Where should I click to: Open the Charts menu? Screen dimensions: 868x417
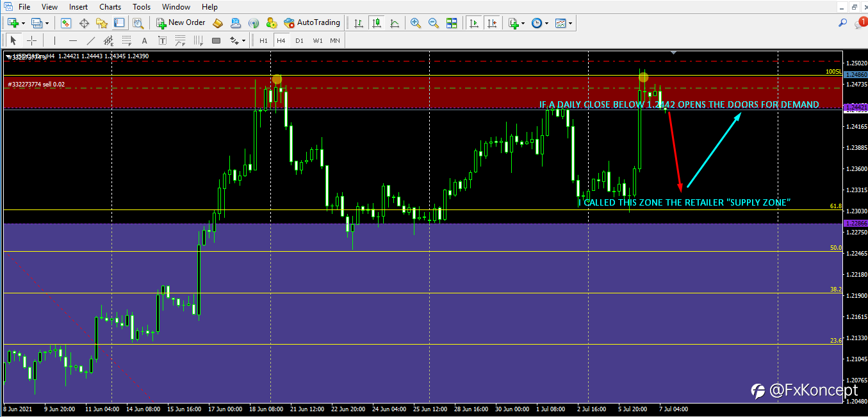click(x=110, y=7)
